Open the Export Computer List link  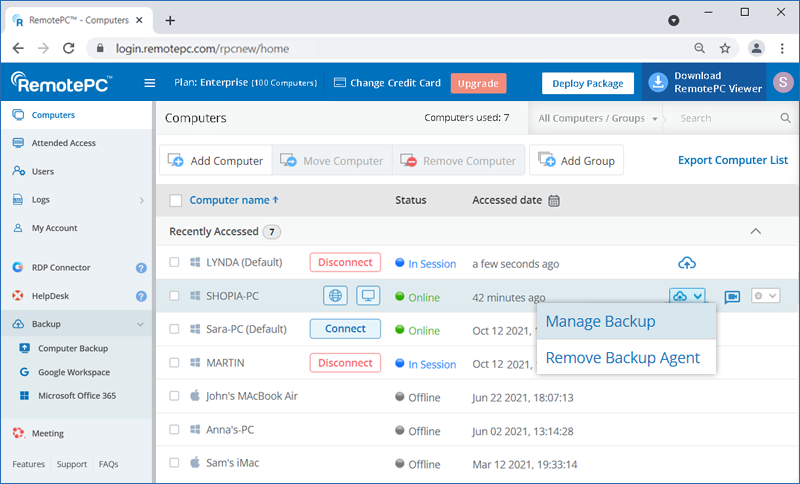click(x=732, y=160)
